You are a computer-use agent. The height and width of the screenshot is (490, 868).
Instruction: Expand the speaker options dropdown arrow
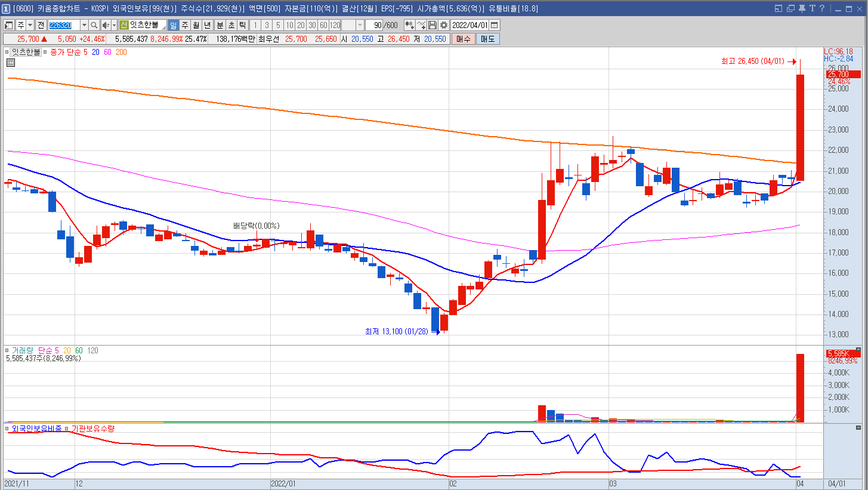[x=113, y=25]
